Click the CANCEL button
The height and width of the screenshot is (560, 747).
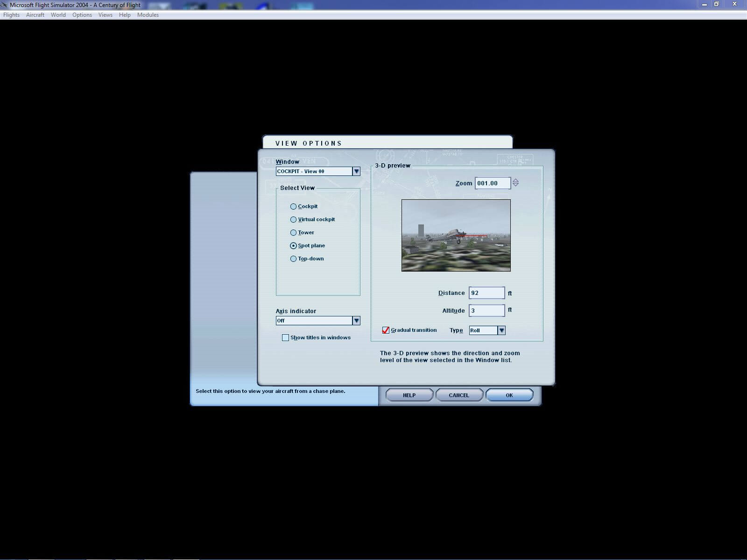coord(459,395)
